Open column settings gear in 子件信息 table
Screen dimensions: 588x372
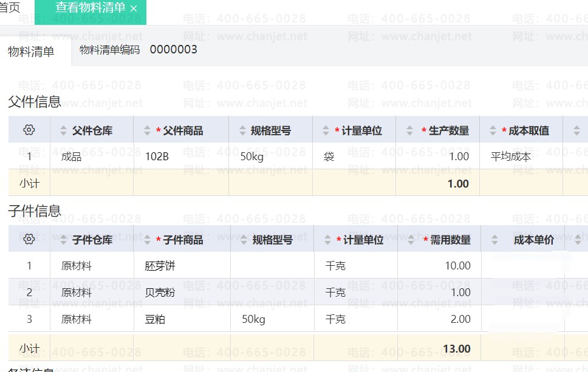click(29, 239)
